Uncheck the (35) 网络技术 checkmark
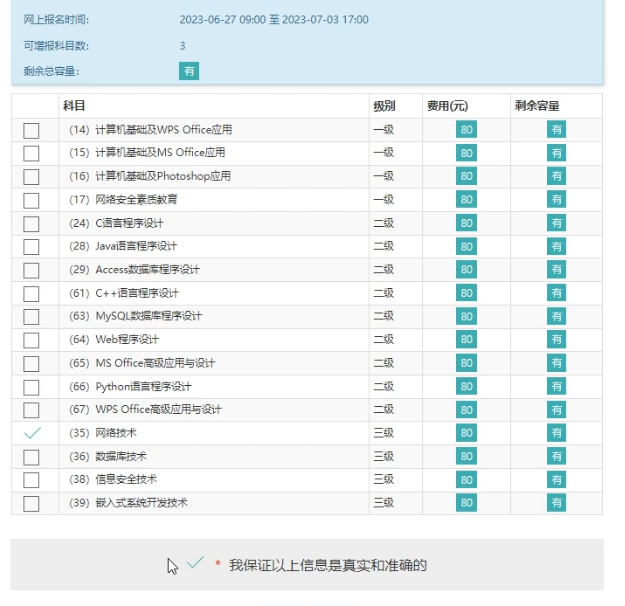 coord(32,433)
